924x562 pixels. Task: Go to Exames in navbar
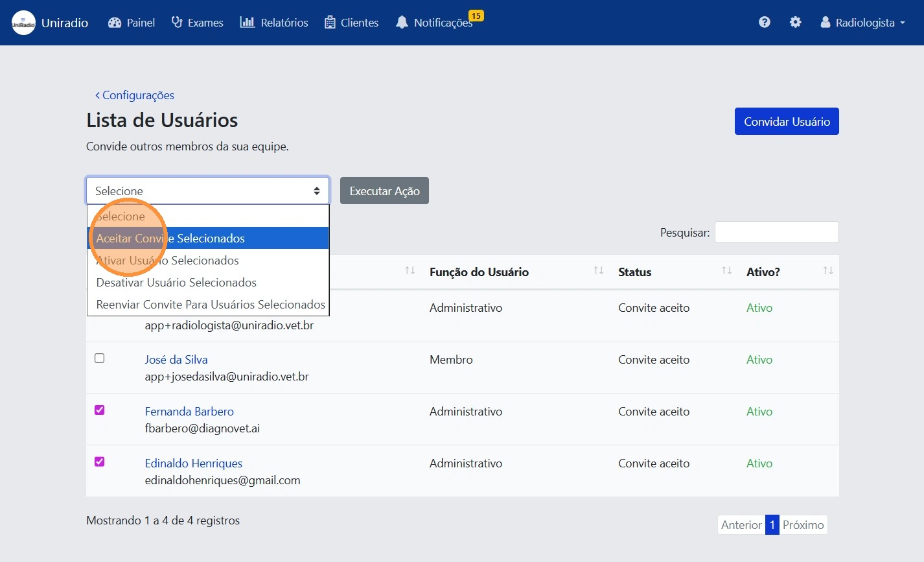point(197,23)
